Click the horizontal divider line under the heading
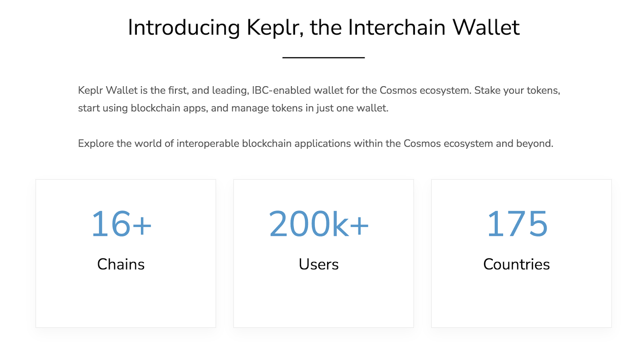Image resolution: width=644 pixels, height=343 pixels. [x=323, y=58]
